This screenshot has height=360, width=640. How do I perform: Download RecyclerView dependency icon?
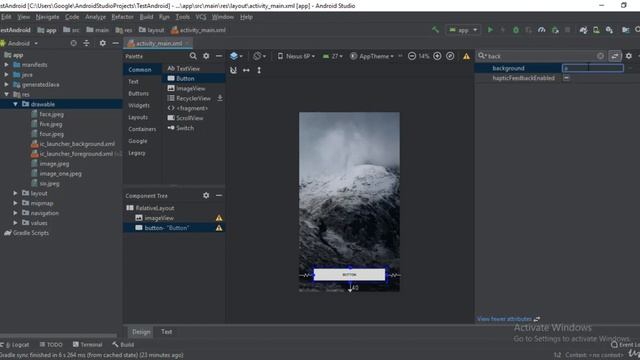220,98
